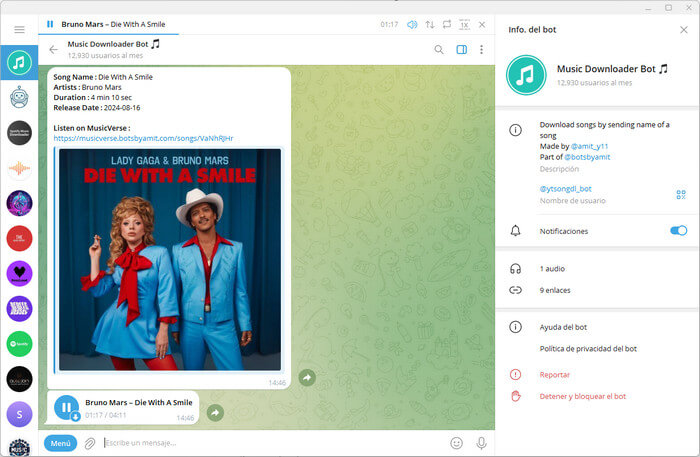Pause the Bruno Mars audio message

coord(66,407)
